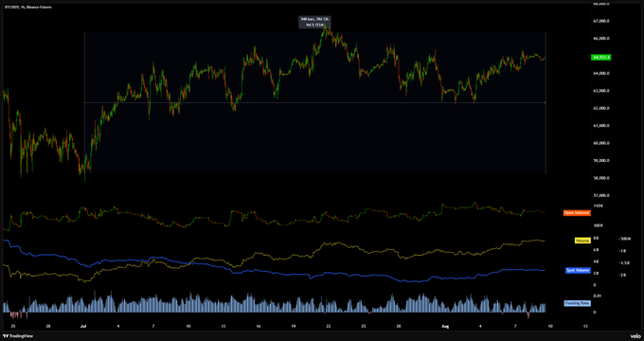The width and height of the screenshot is (644, 341).
Task: Click the -500M spot volume axis label
Action: pyautogui.click(x=625, y=239)
